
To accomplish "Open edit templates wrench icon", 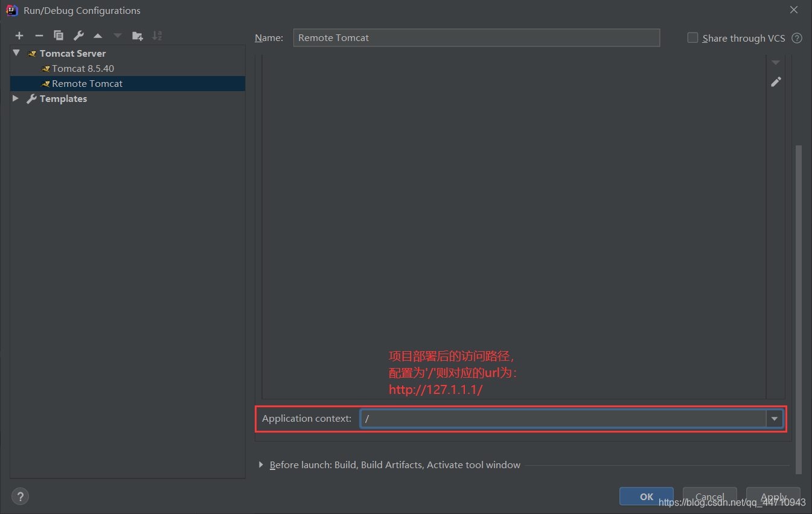I will (78, 36).
